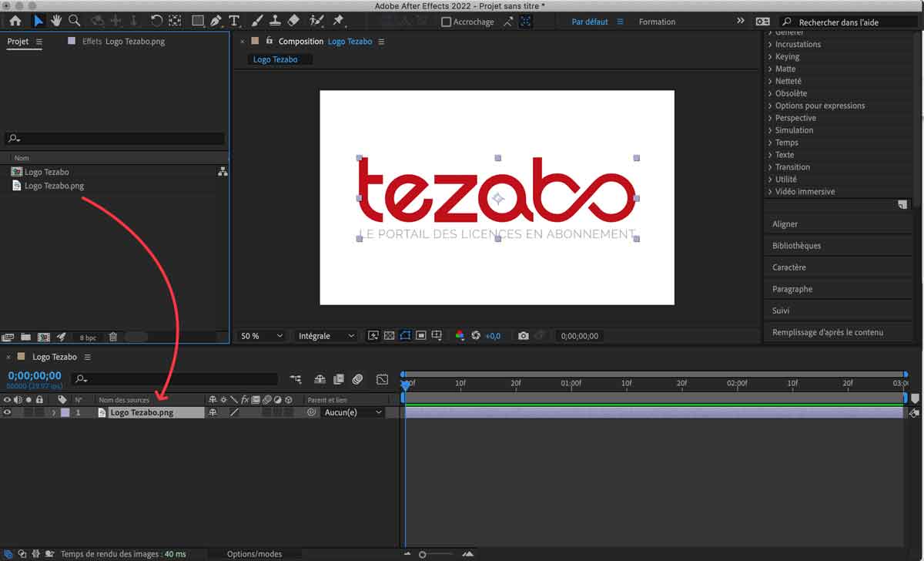Screen dimensions: 924x561
Task: Open Remplissage d'après le contenu panel
Action: (x=828, y=332)
